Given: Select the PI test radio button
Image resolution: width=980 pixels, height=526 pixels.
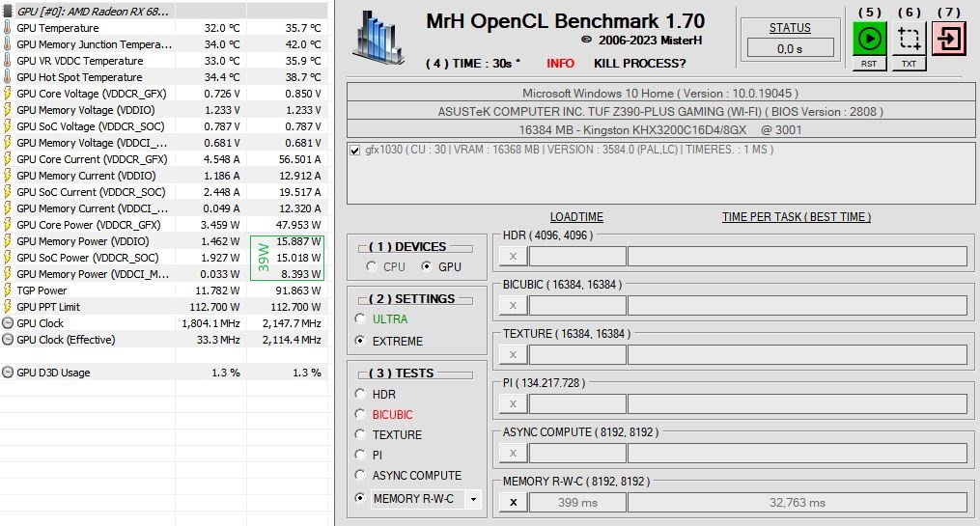Looking at the screenshot, I should [360, 455].
